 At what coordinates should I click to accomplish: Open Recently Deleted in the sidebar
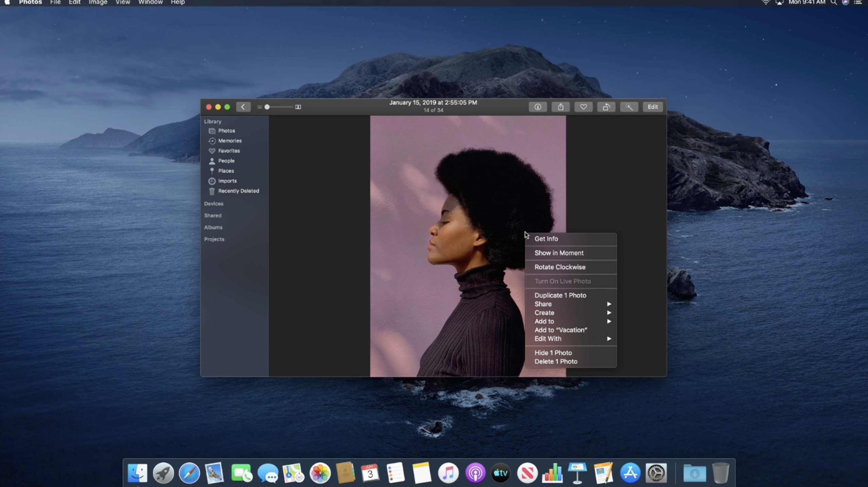tap(238, 191)
